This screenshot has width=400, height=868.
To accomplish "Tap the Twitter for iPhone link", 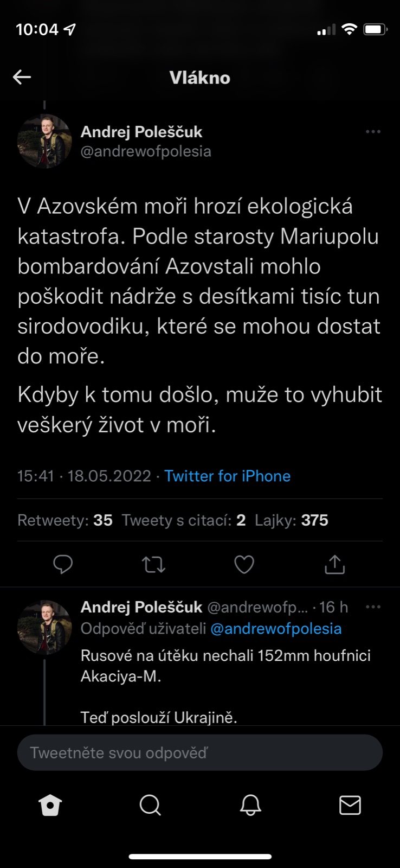I will pyautogui.click(x=227, y=476).
